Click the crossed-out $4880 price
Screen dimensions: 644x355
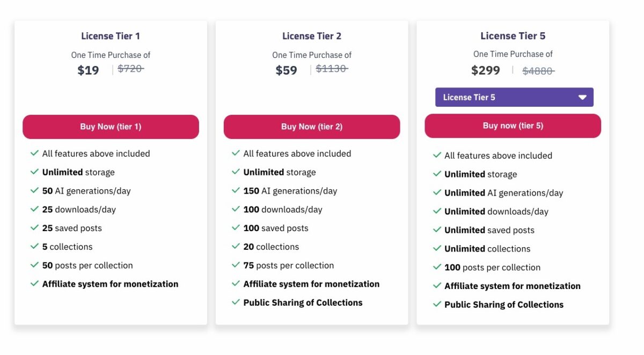(538, 71)
